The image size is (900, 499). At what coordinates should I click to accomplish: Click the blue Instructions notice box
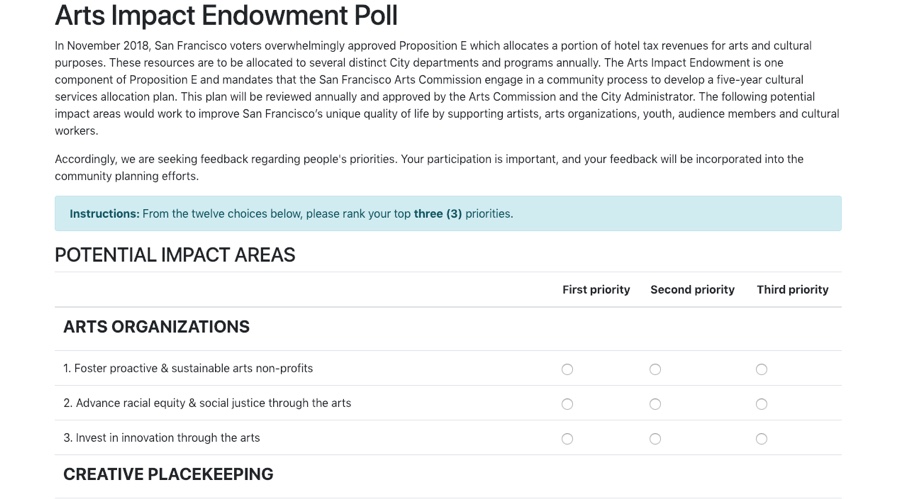pos(448,214)
